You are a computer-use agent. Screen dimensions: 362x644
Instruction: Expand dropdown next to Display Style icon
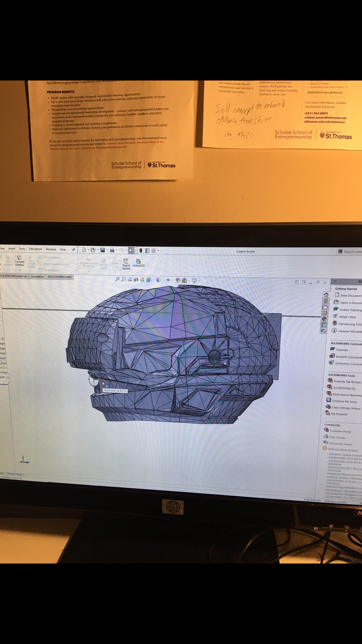tap(163, 280)
